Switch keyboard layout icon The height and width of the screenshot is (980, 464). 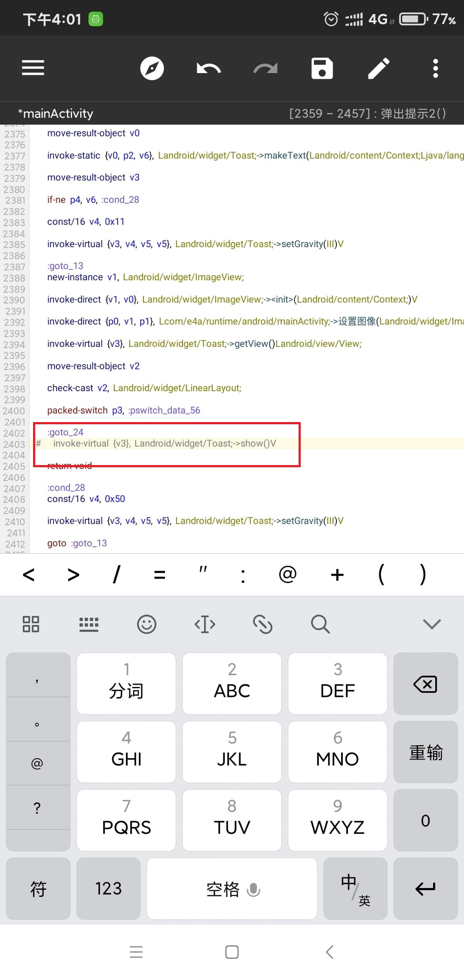coord(89,624)
